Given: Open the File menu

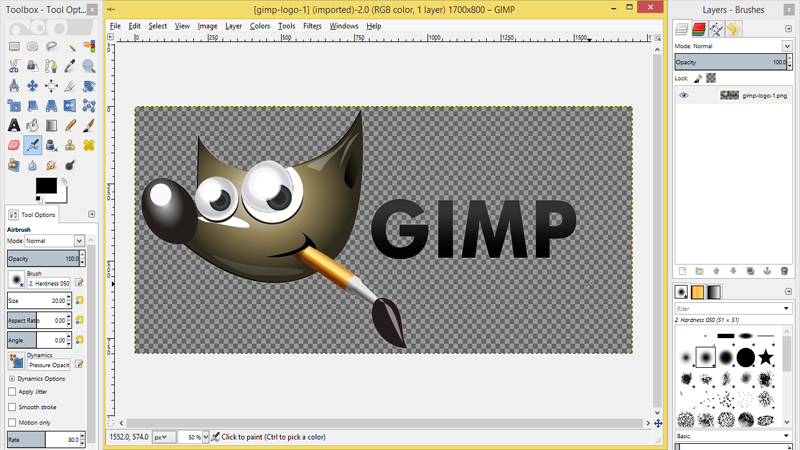Looking at the screenshot, I should tap(115, 26).
